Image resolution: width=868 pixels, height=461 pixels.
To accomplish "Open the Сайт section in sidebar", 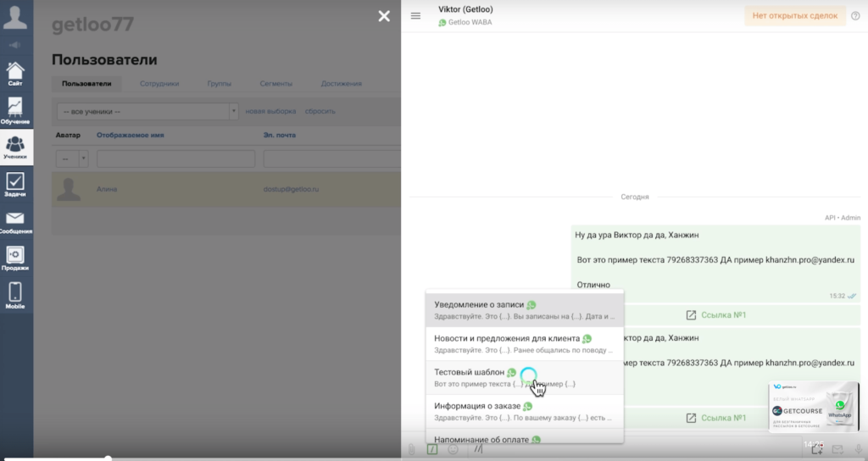I will [x=15, y=74].
